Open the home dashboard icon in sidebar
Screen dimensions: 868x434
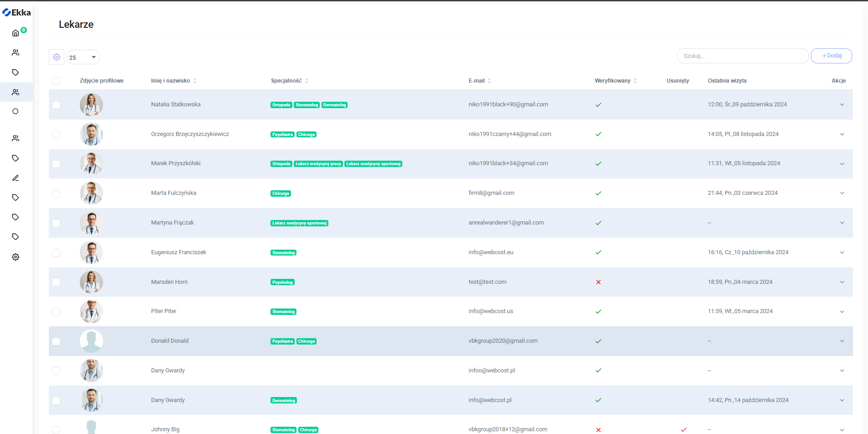point(16,33)
